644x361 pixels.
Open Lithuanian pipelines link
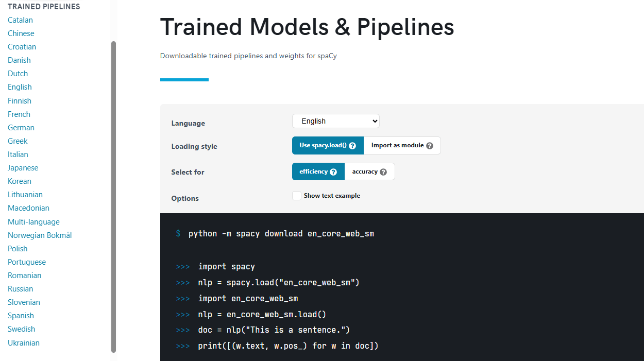click(25, 195)
